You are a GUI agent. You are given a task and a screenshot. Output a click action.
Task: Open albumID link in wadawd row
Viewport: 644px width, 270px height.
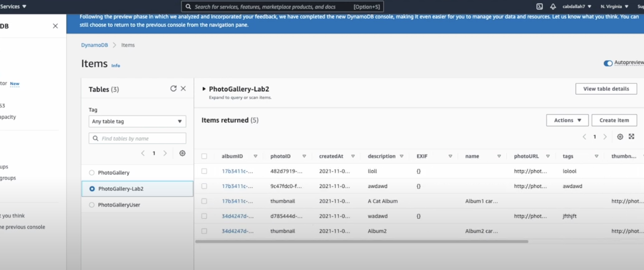tap(238, 216)
